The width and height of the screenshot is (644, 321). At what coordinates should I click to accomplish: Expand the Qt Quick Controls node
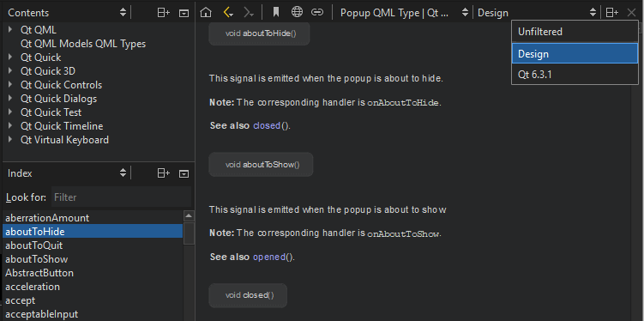[10, 85]
